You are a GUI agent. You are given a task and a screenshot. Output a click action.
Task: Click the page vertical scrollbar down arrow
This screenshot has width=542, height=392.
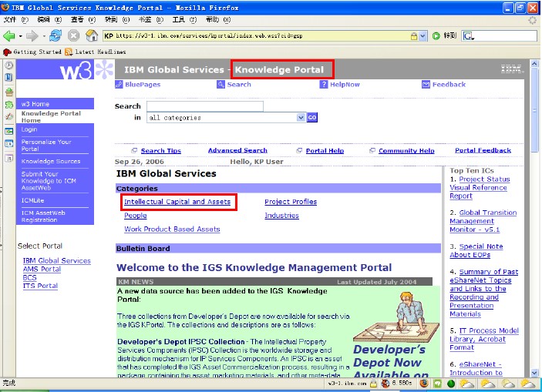(534, 373)
